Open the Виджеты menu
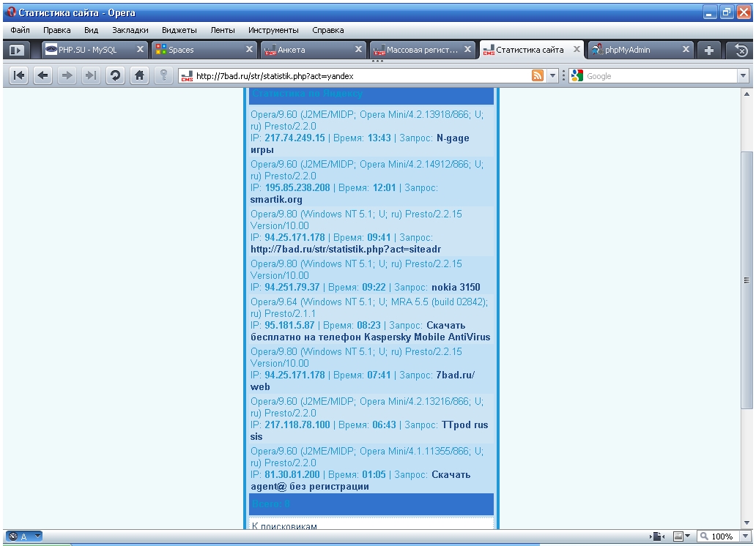This screenshot has width=756, height=546. click(x=179, y=30)
